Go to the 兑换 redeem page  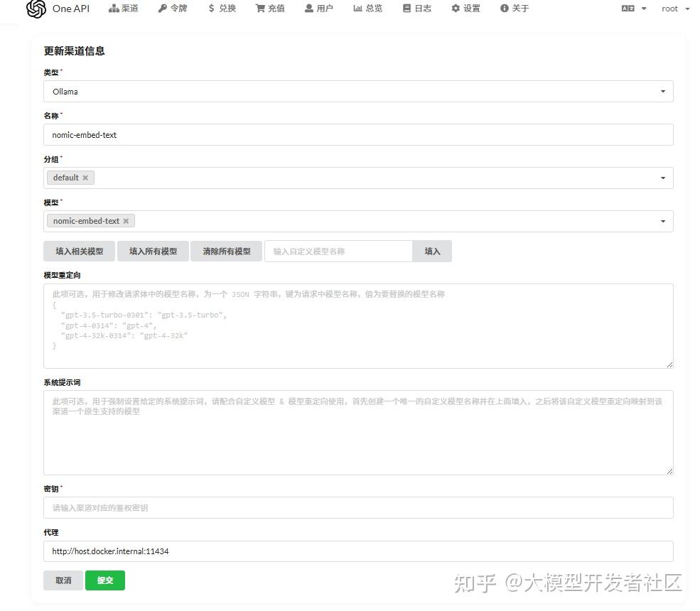(x=222, y=9)
